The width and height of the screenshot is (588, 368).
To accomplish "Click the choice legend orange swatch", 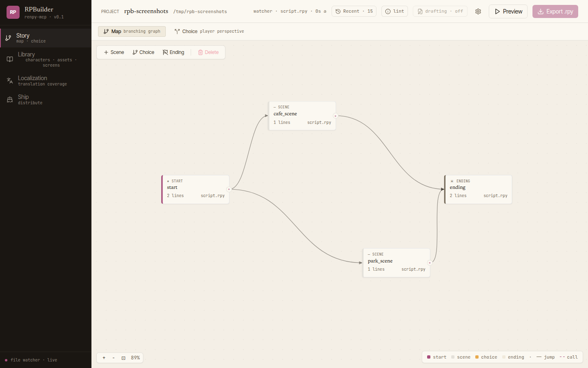I will point(477,357).
